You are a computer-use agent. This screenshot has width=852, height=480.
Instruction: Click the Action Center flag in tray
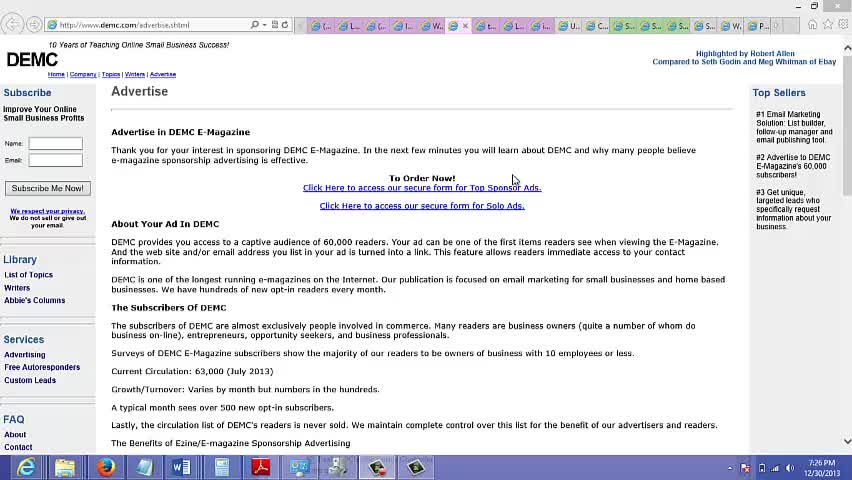[x=746, y=468]
